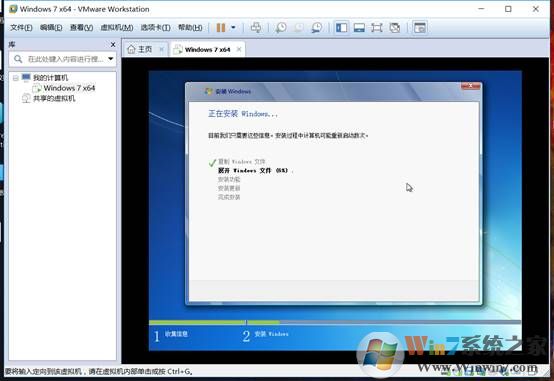
Task: Click the installation progress bar
Action: pyautogui.click(x=335, y=322)
